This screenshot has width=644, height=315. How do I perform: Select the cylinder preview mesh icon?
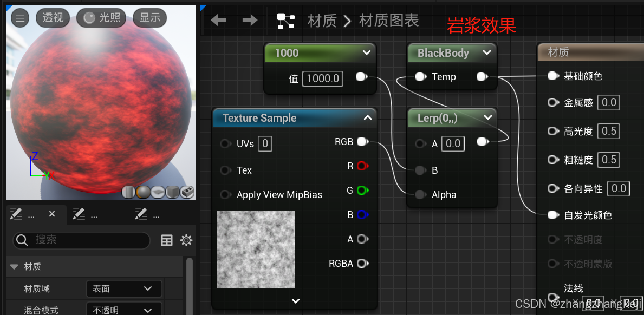[128, 192]
